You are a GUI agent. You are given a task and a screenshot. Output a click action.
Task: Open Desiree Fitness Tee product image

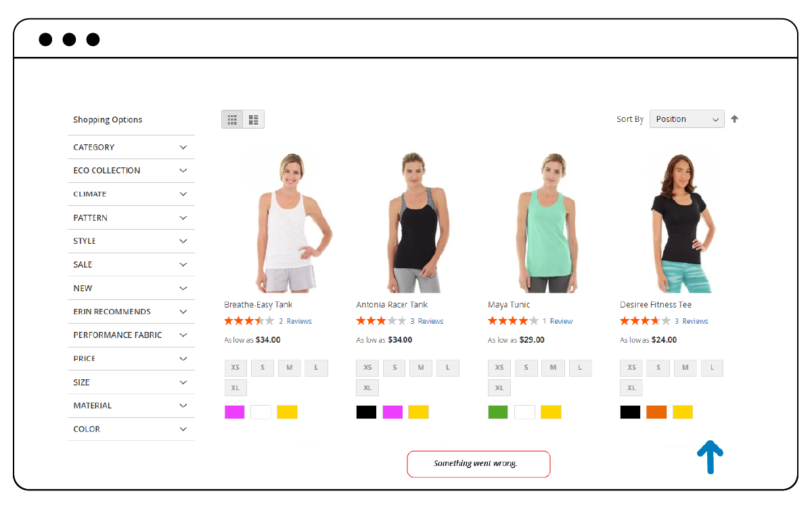[x=683, y=222]
